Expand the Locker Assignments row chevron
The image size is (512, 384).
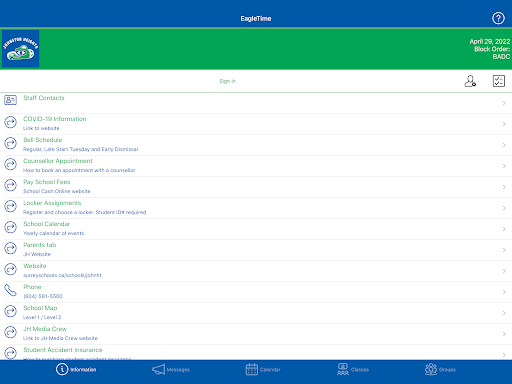coord(504,208)
